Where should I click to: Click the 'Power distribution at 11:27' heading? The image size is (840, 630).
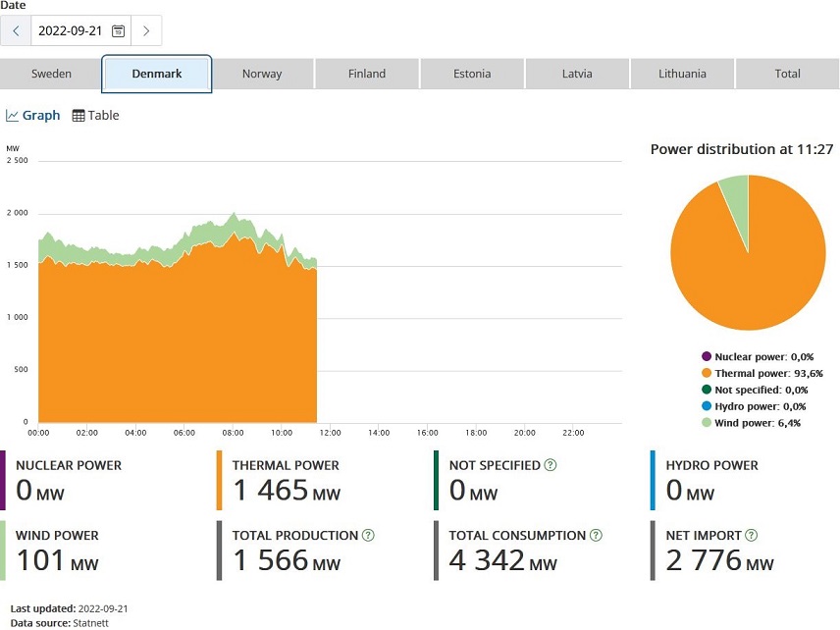742,149
